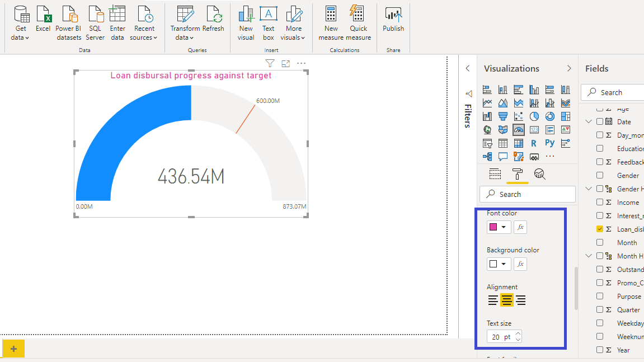Tick the Date field checkbox
The height and width of the screenshot is (362, 644).
coord(600,121)
